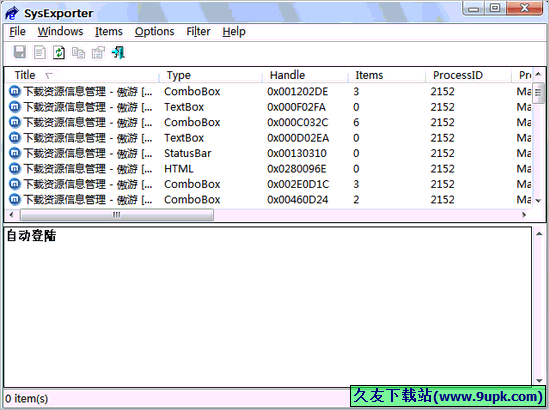The image size is (549, 410).
Task: Sort by the Handle column header
Action: tap(305, 75)
